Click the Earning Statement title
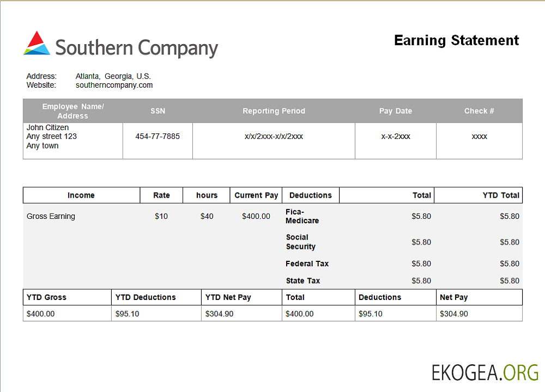 pyautogui.click(x=456, y=40)
